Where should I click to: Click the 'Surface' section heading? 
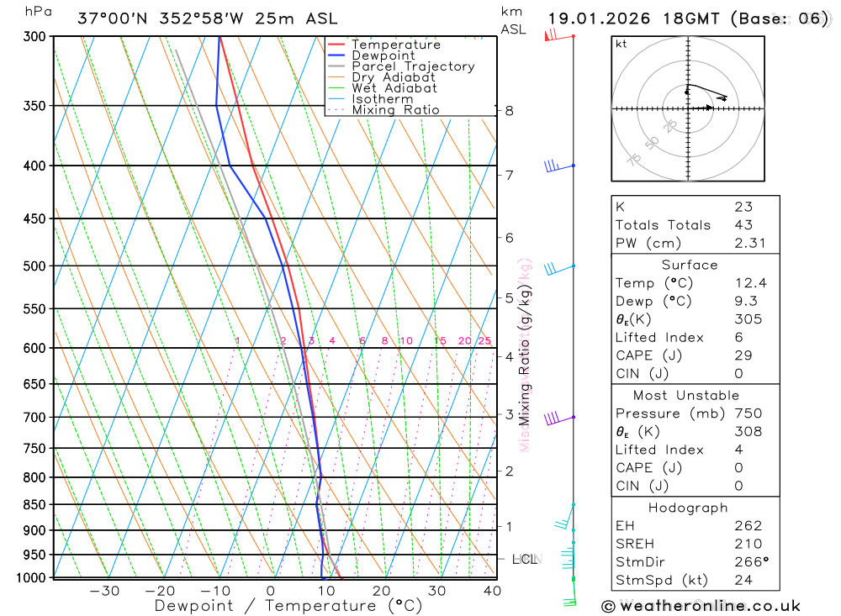690,266
